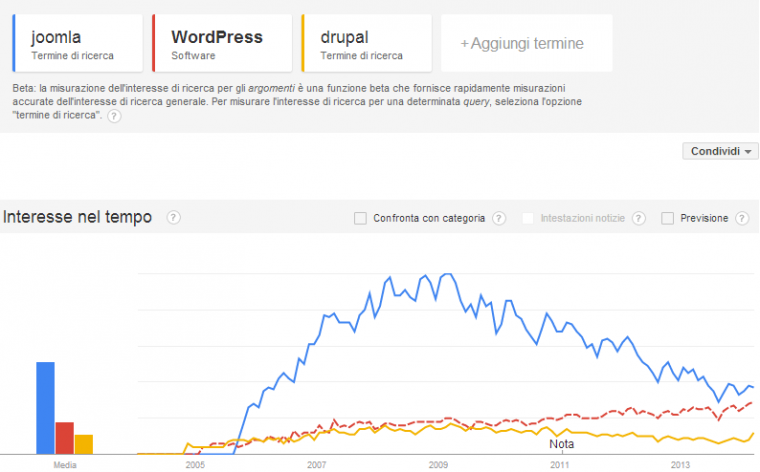Click the blue joomla average bar
This screenshot has height=472, width=760.
(46, 408)
